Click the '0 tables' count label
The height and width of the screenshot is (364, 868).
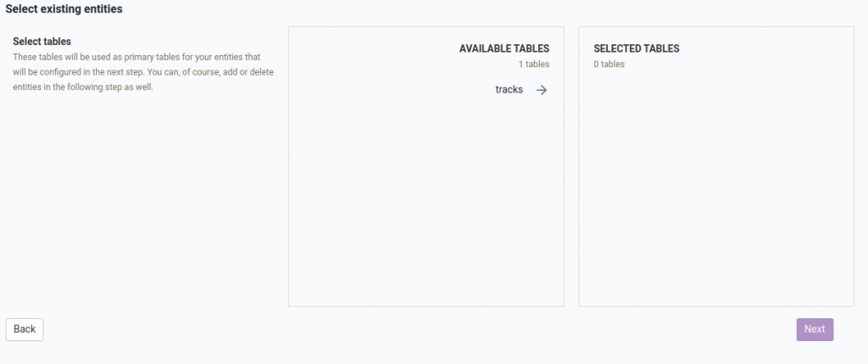609,64
